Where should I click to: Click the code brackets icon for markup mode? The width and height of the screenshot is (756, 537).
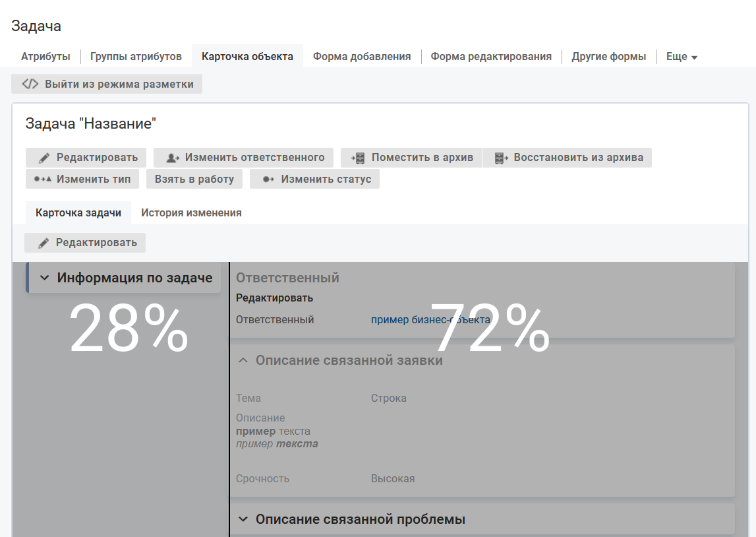pos(30,84)
